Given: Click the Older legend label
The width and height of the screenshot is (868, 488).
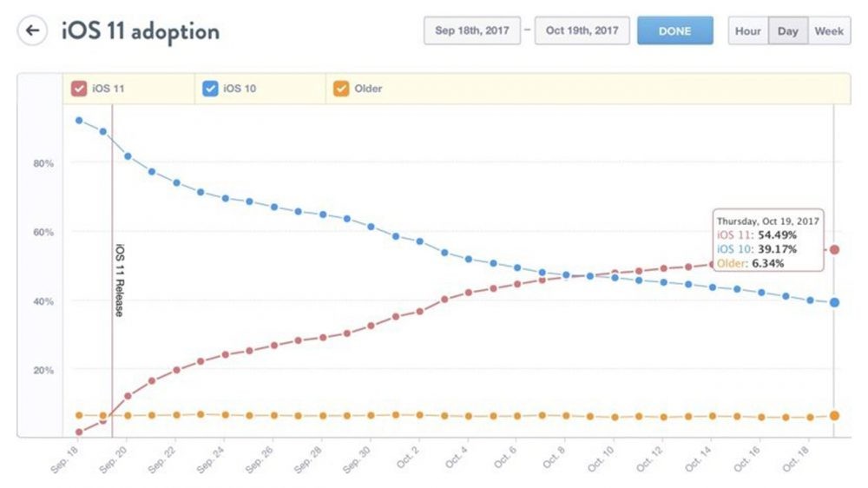Looking at the screenshot, I should [368, 89].
